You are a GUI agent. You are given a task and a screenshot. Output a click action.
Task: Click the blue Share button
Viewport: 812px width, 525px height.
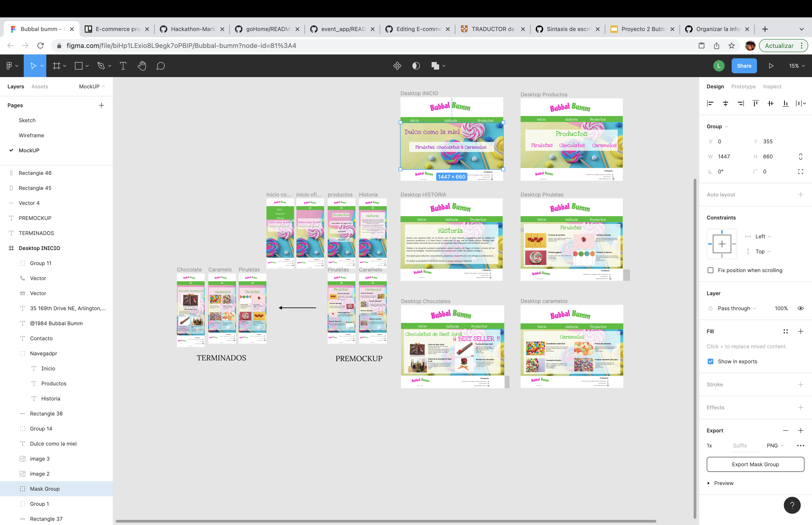click(744, 66)
